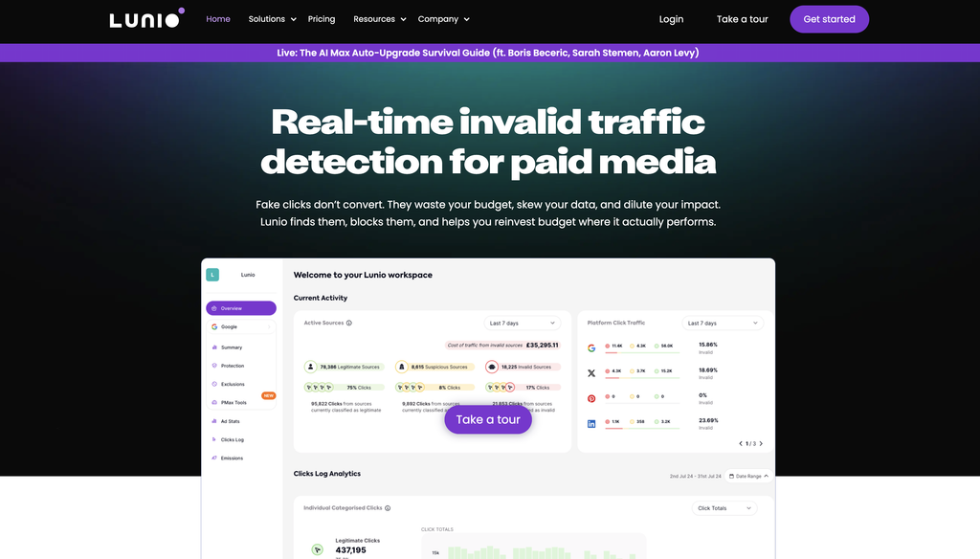Click the Suspicious Sources yellow icon
Viewport: 980px width, 559px height.
(402, 367)
